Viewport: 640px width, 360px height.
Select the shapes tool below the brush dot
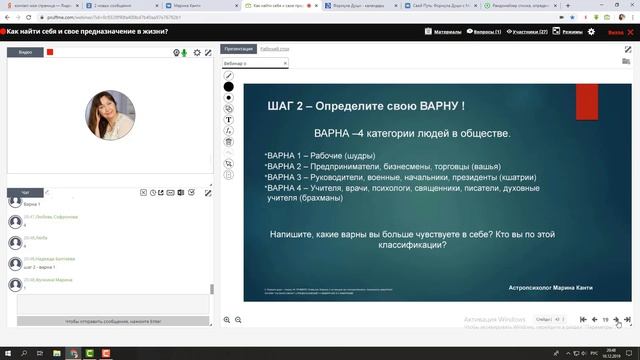[x=229, y=109]
